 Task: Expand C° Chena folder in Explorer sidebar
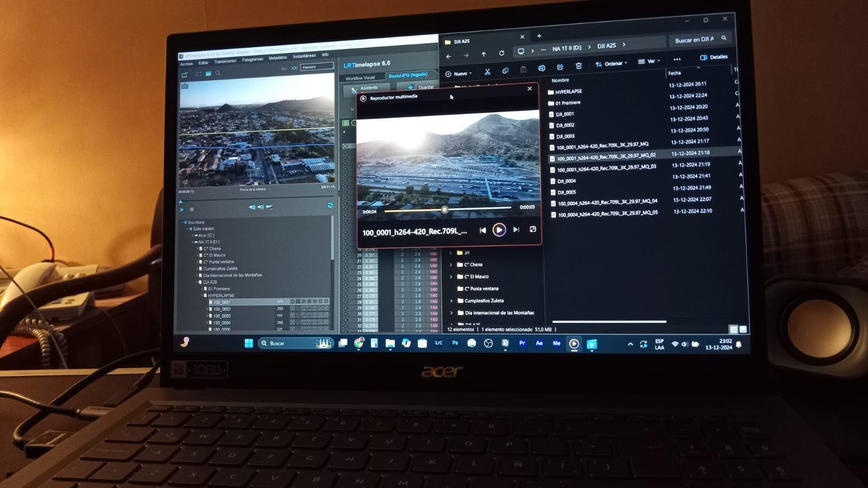tap(451, 265)
